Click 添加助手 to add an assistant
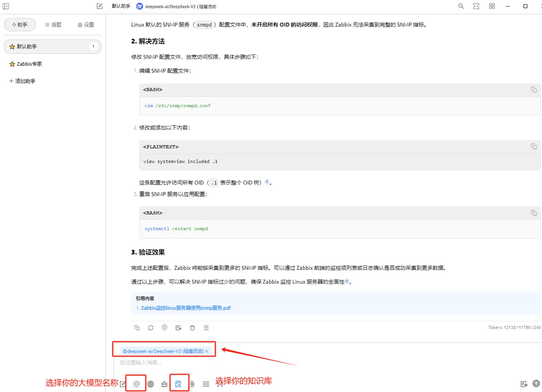Image resolution: width=542 pixels, height=392 pixels. [22, 81]
